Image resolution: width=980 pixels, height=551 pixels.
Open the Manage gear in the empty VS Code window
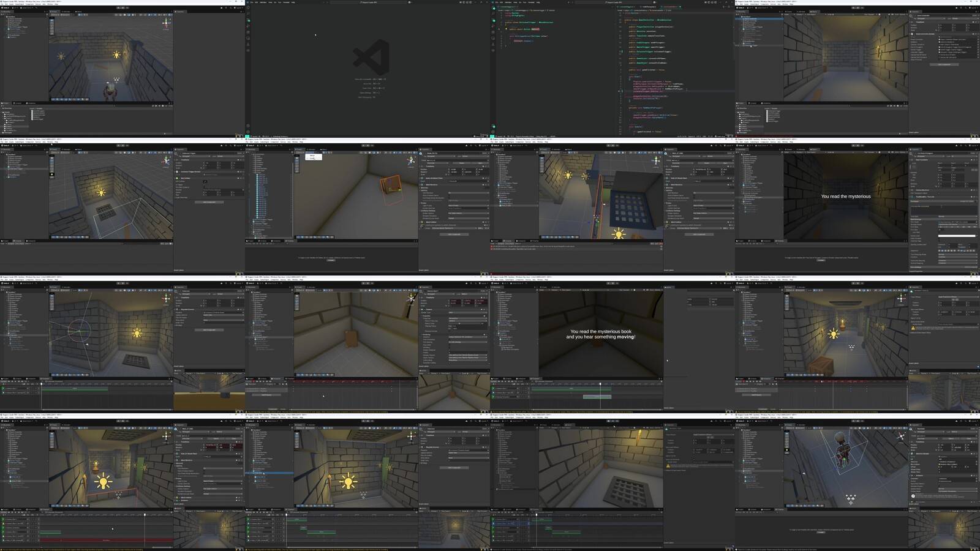coord(248,130)
